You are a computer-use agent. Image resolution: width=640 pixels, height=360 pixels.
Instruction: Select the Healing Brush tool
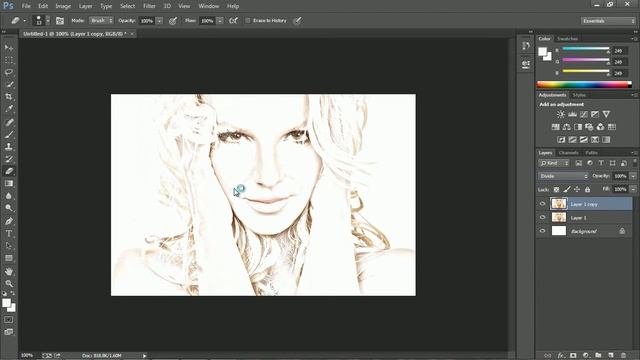pyautogui.click(x=9, y=122)
